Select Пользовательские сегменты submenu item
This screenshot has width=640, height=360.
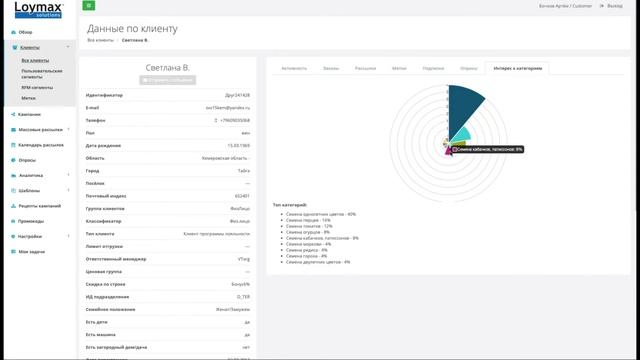(x=42, y=74)
